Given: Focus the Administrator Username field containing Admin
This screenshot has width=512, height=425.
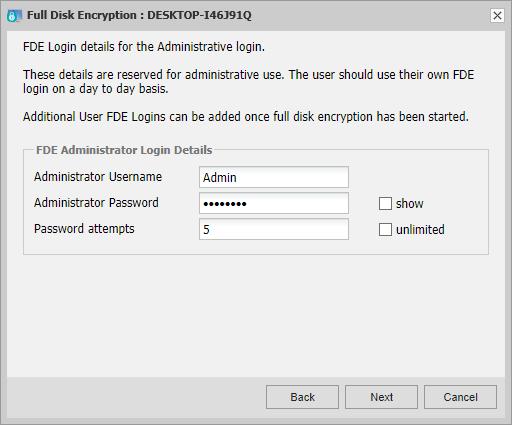Looking at the screenshot, I should click(x=274, y=177).
